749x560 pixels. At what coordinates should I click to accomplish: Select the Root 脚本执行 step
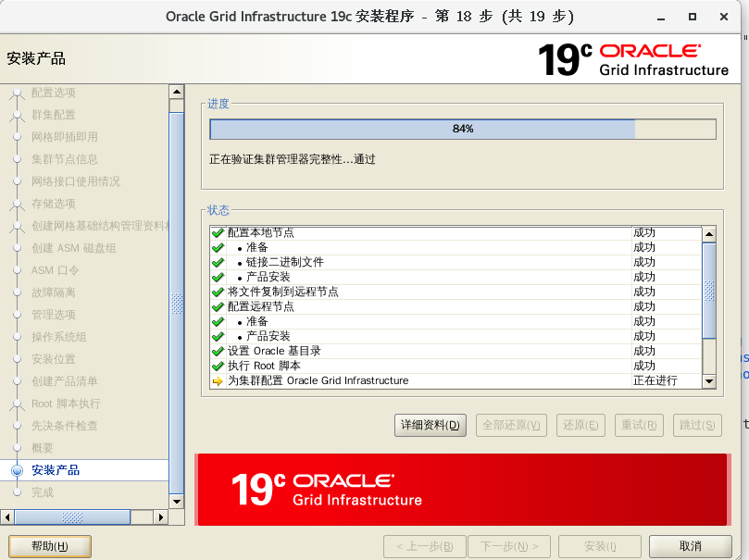(x=66, y=404)
